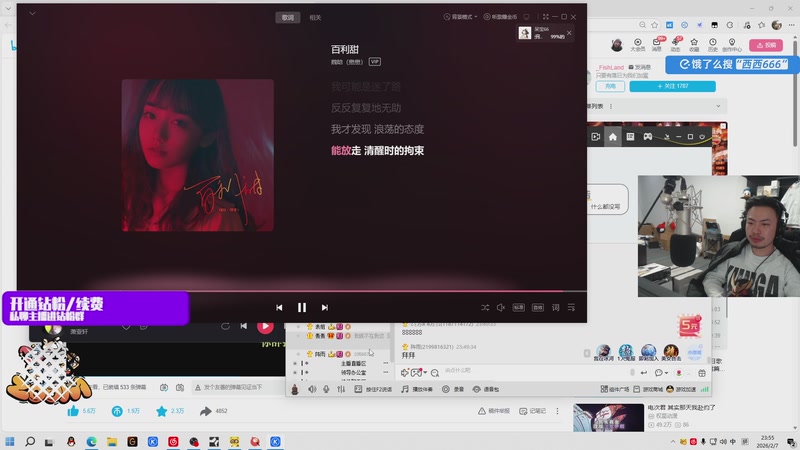Open Bilibili 收藏 favorites icon
The height and width of the screenshot is (450, 800).
(694, 44)
